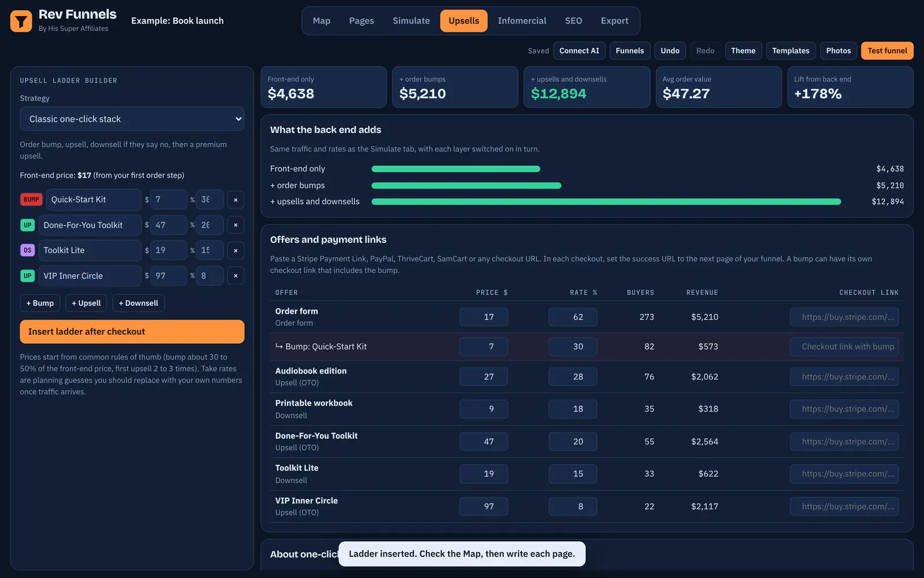This screenshot has height=578, width=924.
Task: Edit the Toolkit Lite name field in ladder
Action: [90, 250]
